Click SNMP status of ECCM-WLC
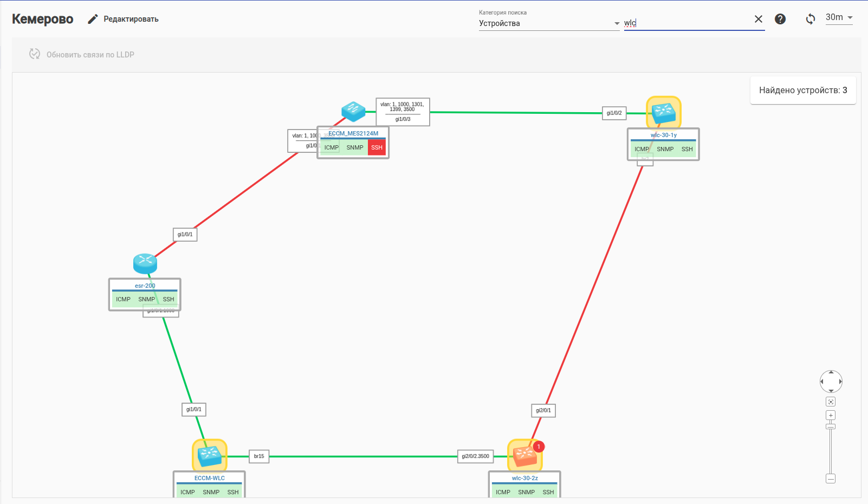 (211, 492)
